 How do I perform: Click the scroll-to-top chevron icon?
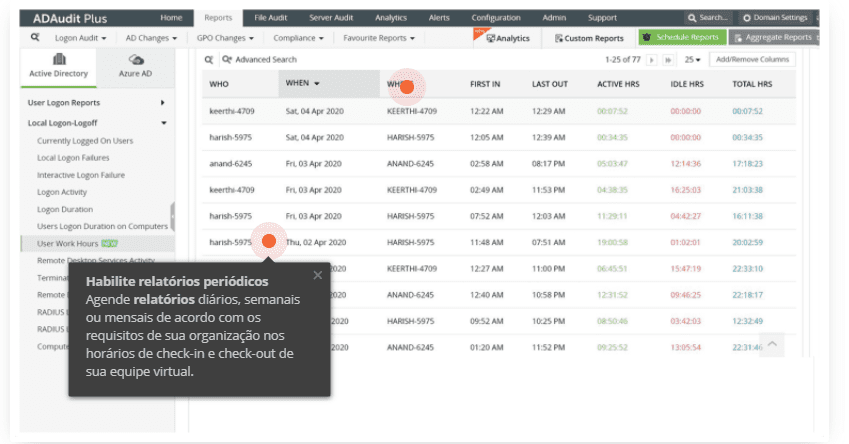click(772, 345)
